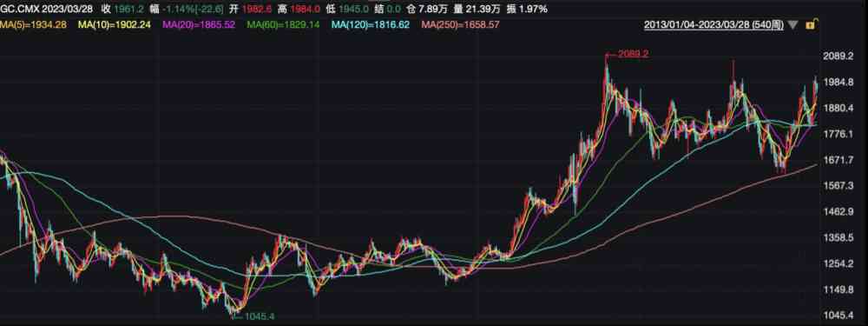Click the 1671.7 price axis label
The image size is (868, 326).
click(x=839, y=160)
